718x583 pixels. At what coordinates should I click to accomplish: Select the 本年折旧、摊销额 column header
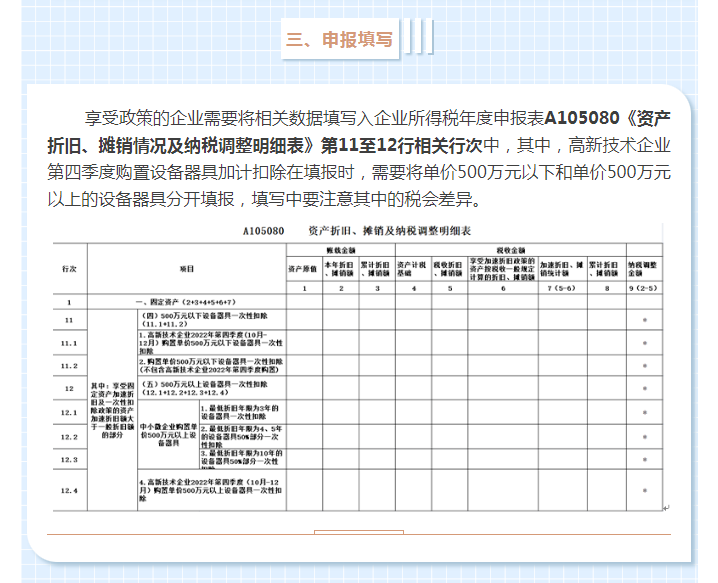[x=341, y=269]
